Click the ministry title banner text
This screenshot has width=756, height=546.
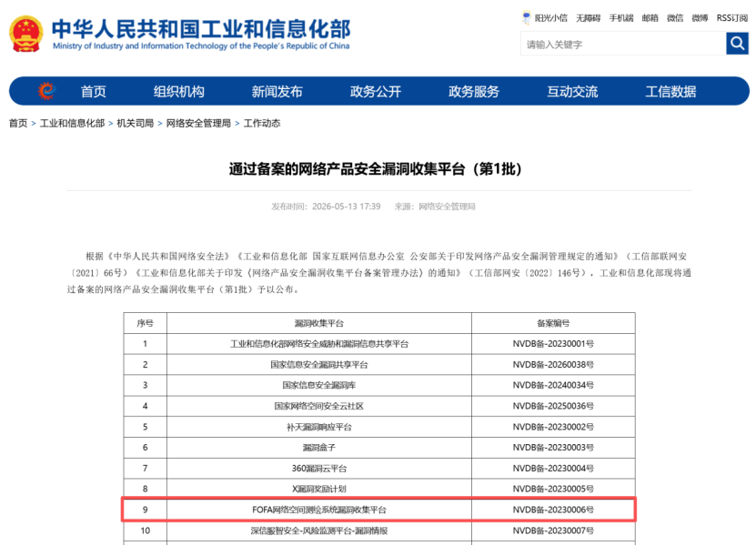click(x=201, y=34)
